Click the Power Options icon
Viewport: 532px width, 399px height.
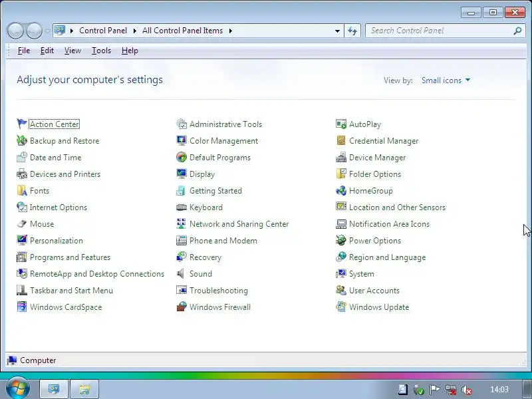tap(341, 241)
